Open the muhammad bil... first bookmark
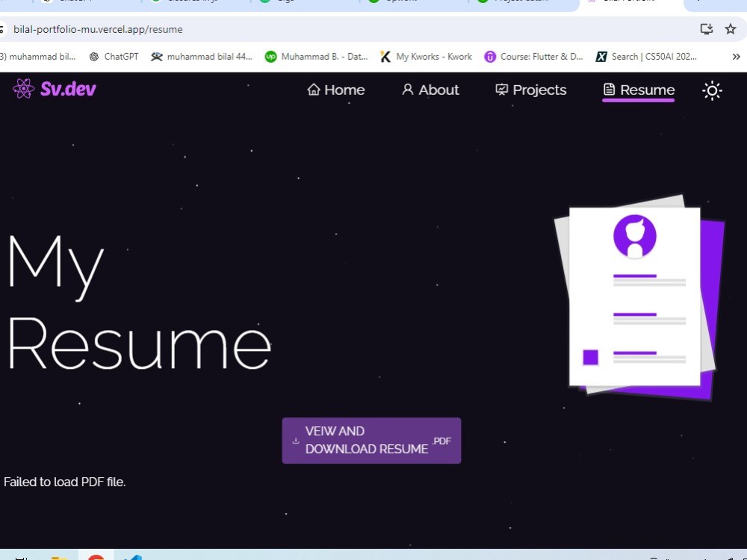 pyautogui.click(x=37, y=57)
